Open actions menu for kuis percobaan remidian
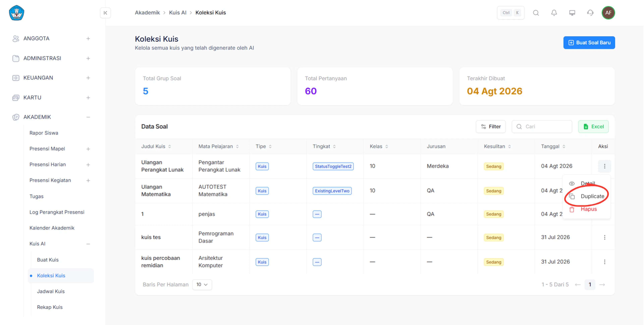The width and height of the screenshot is (644, 325). (604, 262)
